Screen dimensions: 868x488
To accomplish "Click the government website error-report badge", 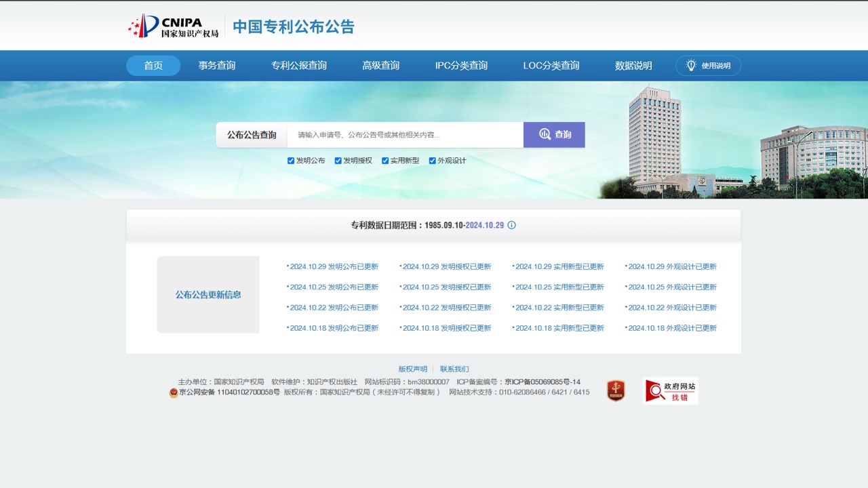I will [x=670, y=391].
